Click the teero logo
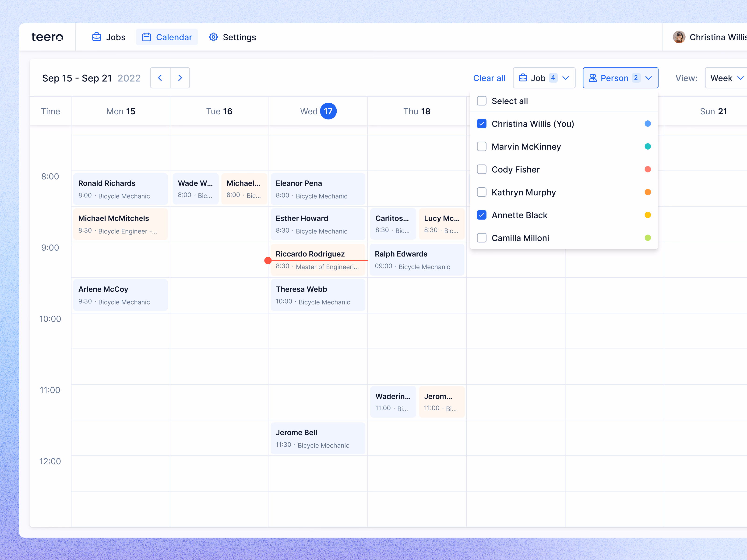The height and width of the screenshot is (560, 747). (x=47, y=37)
